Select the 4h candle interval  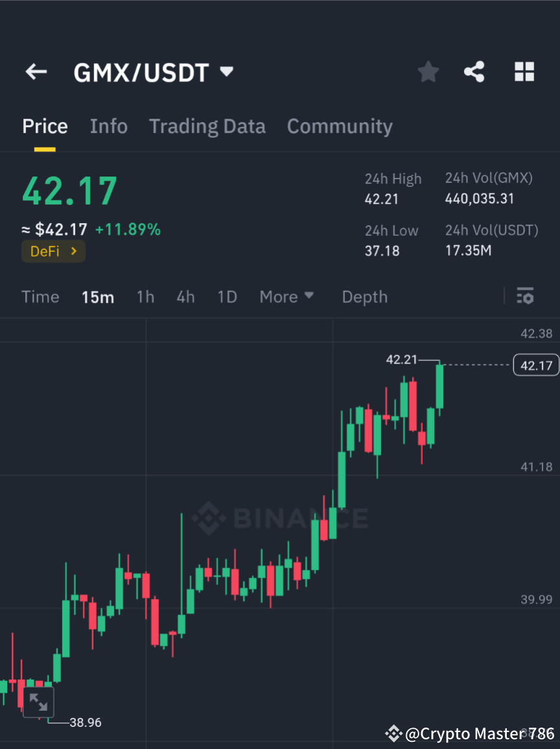click(186, 296)
